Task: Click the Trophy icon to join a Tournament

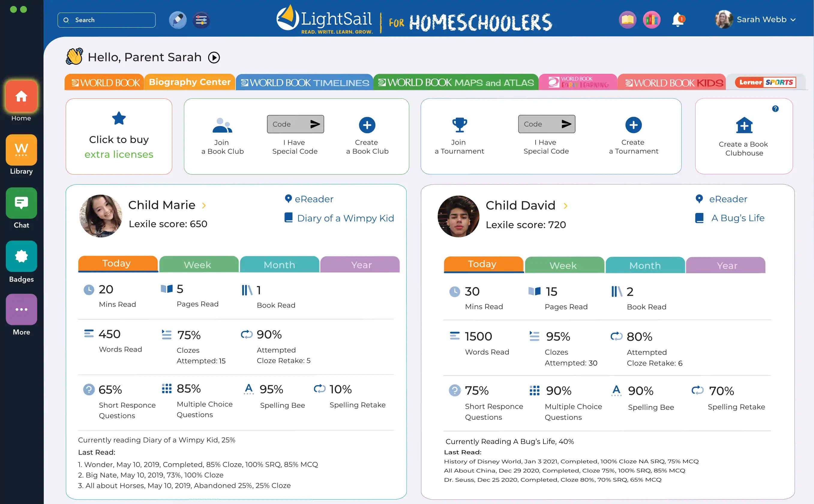Action: pyautogui.click(x=459, y=124)
